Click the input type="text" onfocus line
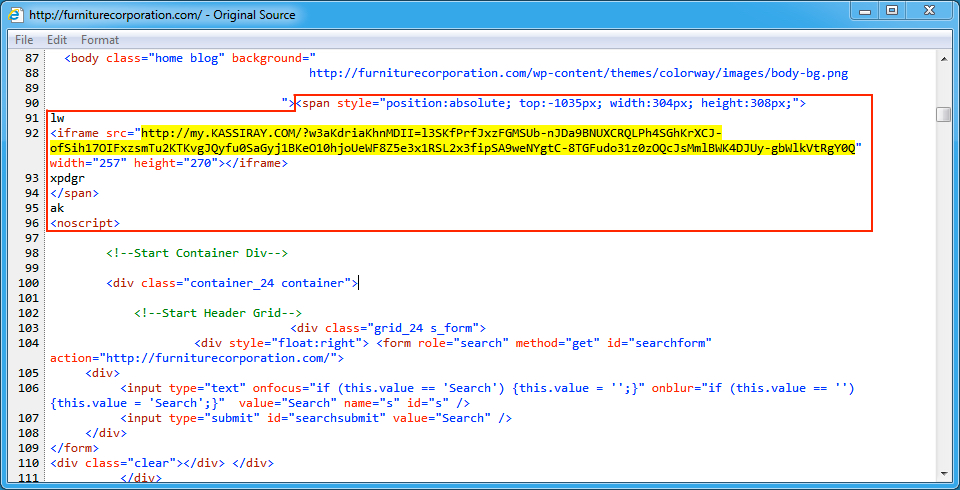The width and height of the screenshot is (960, 490). coord(452,396)
